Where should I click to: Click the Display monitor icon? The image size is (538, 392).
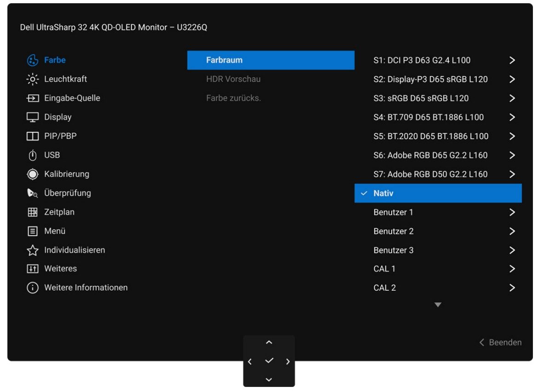(33, 117)
